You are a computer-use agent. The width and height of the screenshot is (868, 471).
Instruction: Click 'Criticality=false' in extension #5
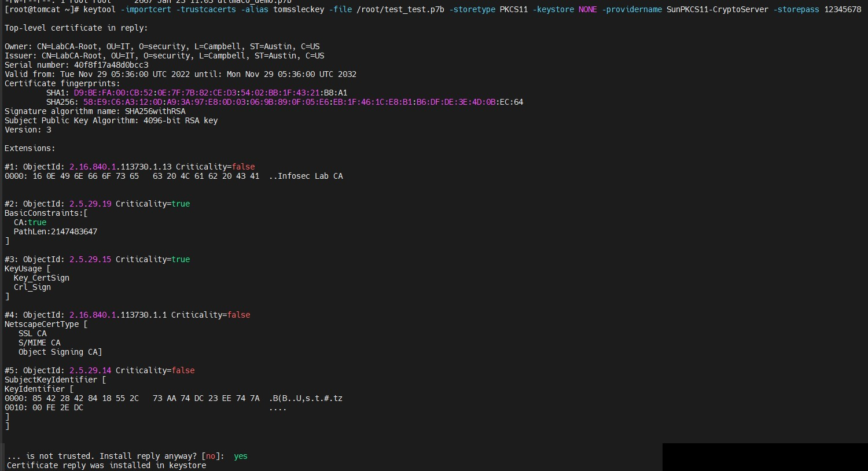click(x=155, y=370)
